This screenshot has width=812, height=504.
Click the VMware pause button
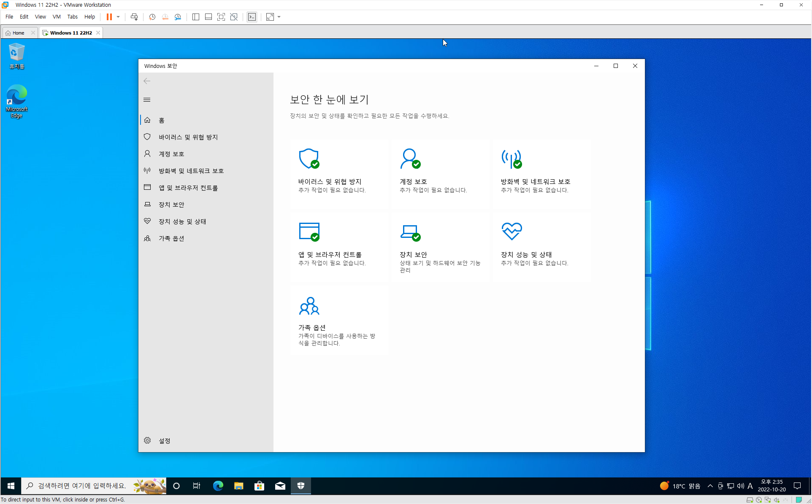tap(109, 17)
